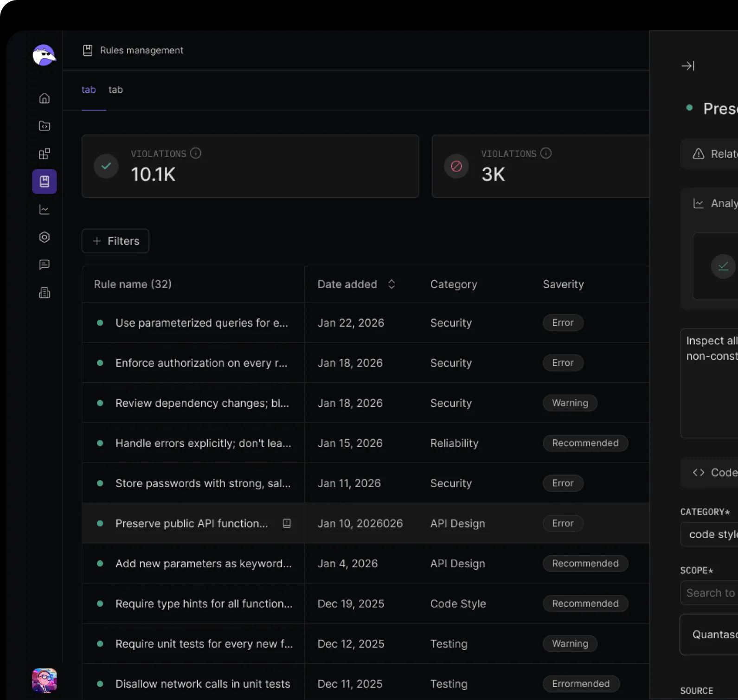Select the active Rules management sidebar icon
Image resolution: width=738 pixels, height=700 pixels.
coord(45,181)
